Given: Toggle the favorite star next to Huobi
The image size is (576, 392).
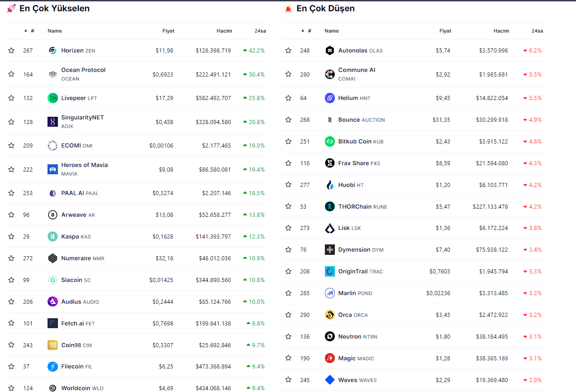Looking at the screenshot, I should click(x=288, y=185).
